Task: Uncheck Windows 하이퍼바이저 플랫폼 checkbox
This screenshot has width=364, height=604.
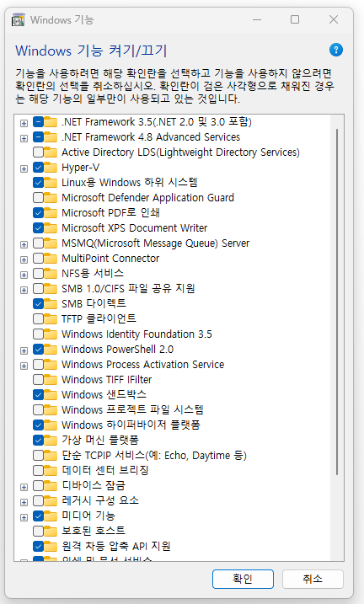Action: coord(38,425)
